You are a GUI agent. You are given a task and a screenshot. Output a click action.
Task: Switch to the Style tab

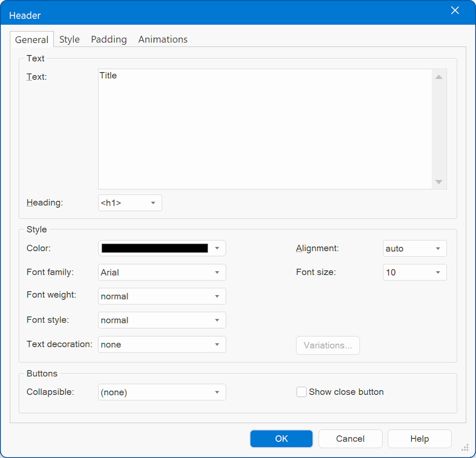(69, 40)
